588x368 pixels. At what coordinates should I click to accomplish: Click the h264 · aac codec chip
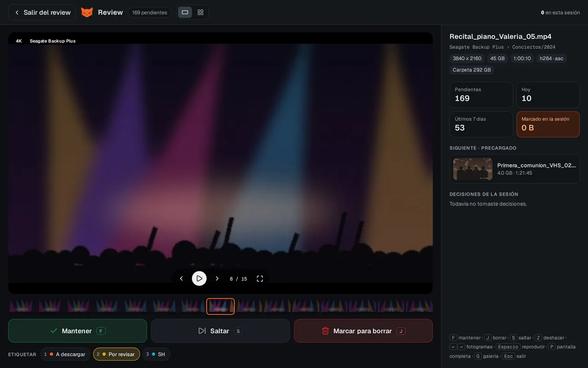click(552, 58)
